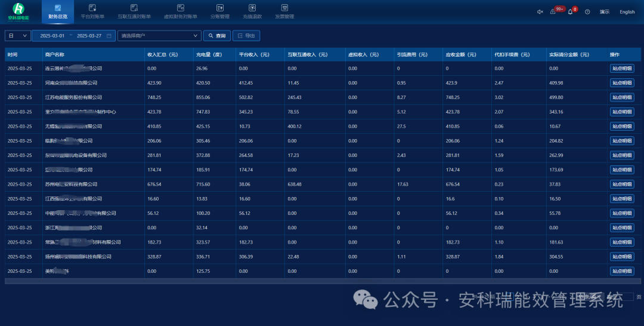This screenshot has width=644, height=326.
Task: Open the 财务总览 tab
Action: point(58,11)
